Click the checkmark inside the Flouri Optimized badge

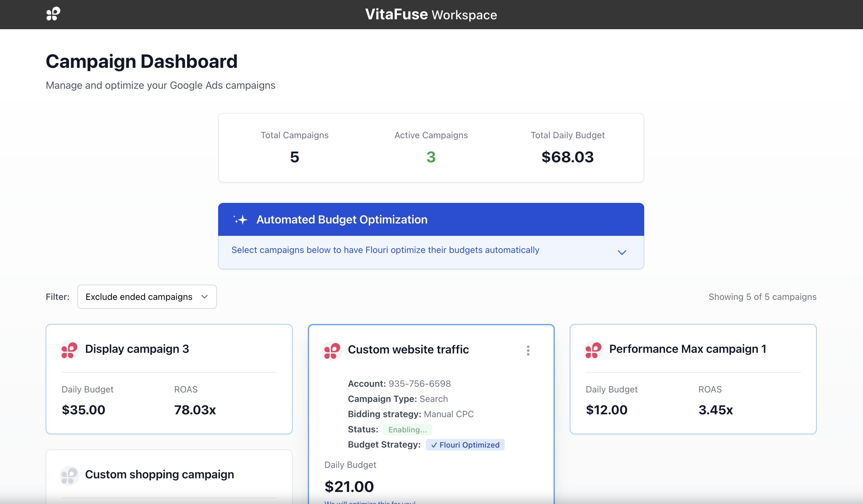[434, 445]
